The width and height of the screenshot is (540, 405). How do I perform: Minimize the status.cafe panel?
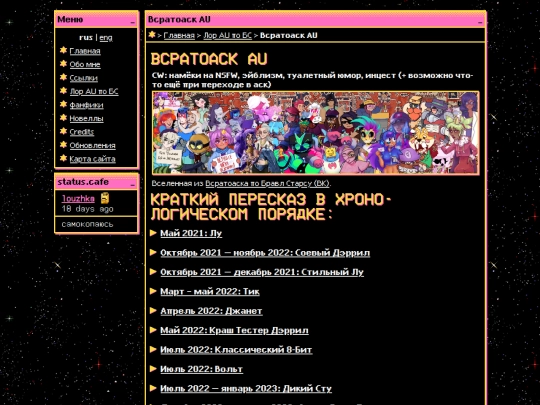(133, 185)
